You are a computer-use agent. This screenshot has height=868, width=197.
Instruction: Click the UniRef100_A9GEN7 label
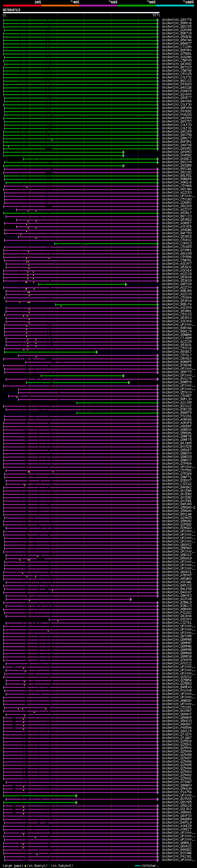(x=177, y=426)
